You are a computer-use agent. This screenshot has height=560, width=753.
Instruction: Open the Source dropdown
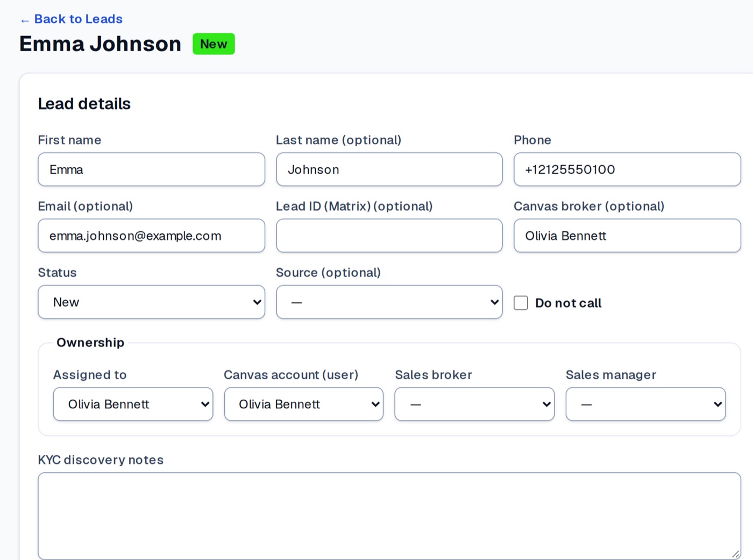389,302
